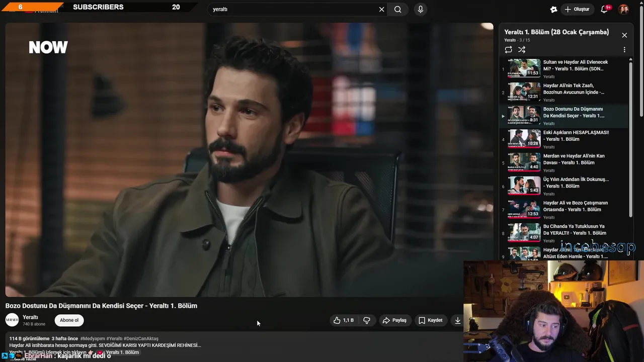The image size is (644, 362).
Task: Click the video player frame
Action: (x=249, y=160)
